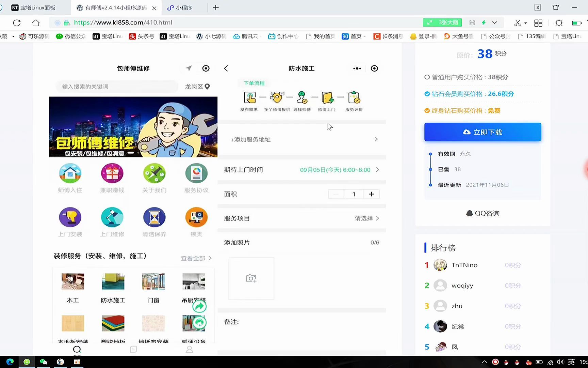The height and width of the screenshot is (368, 588).
Task: Switch to the 小程序 tab
Action: 180,7
